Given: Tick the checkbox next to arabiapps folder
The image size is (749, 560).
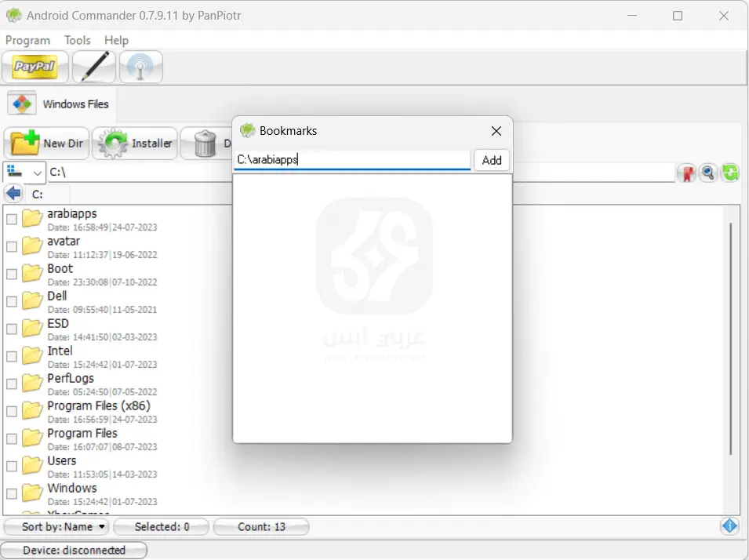Looking at the screenshot, I should coord(11,219).
